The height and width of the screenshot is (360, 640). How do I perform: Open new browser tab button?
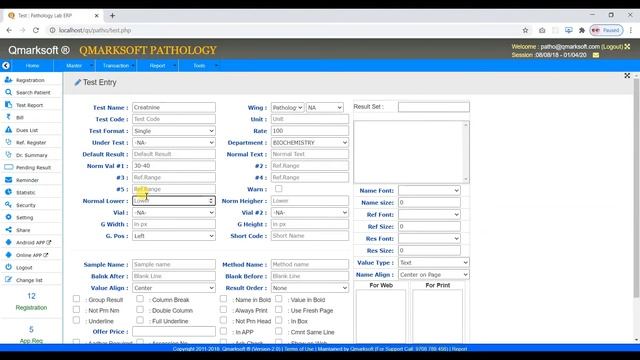pos(112,16)
